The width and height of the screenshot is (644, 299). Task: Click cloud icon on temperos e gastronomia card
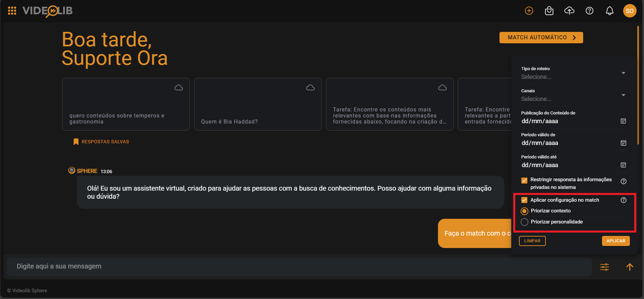tap(179, 88)
